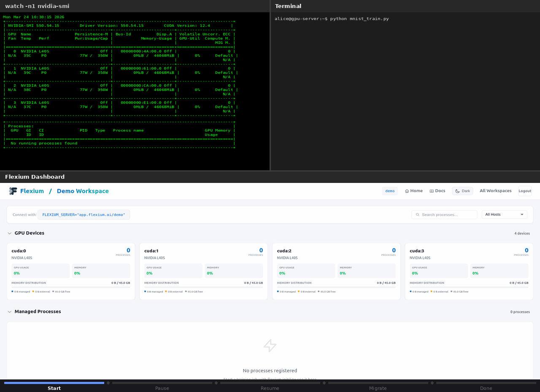Click the Driver Version text in nvidia-smi
Screen dimensions: 540x392
111,25
